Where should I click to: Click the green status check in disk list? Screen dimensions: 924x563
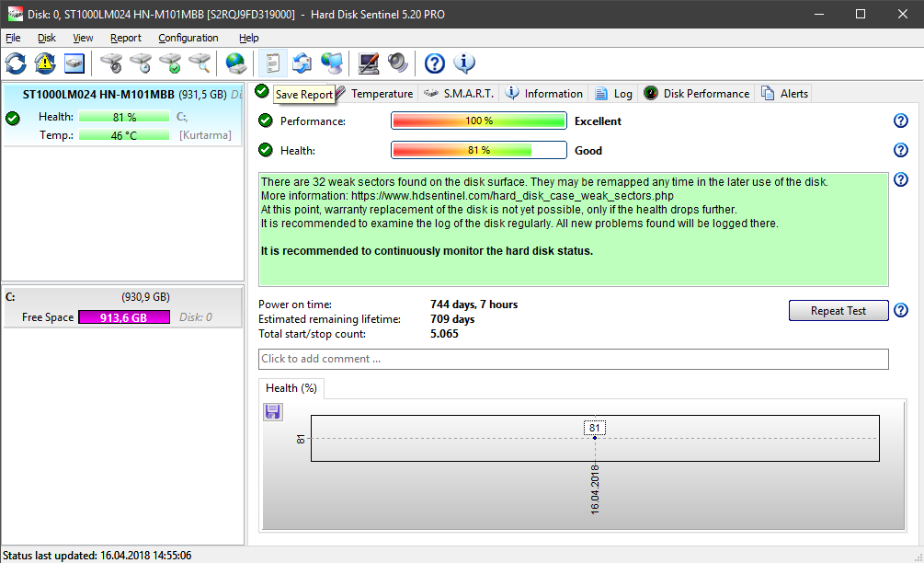click(12, 118)
